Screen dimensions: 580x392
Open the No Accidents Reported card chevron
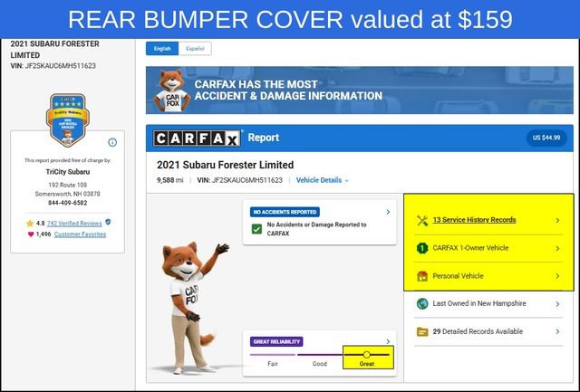click(x=388, y=212)
